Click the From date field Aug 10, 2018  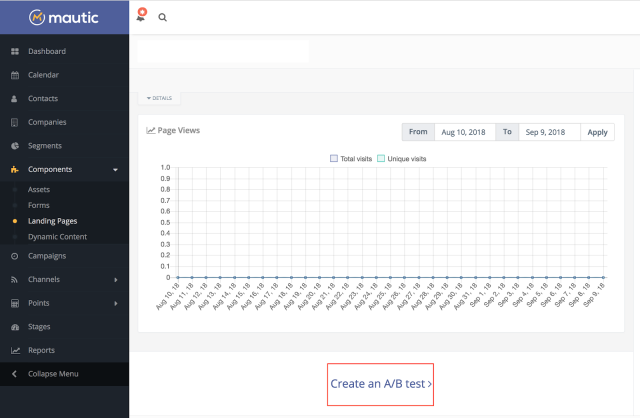pos(465,132)
